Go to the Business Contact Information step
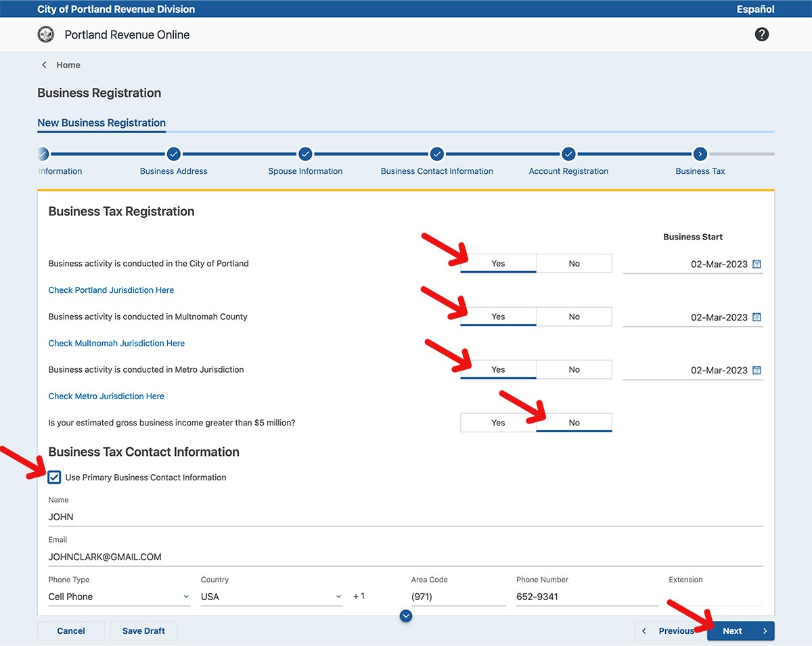This screenshot has height=646, width=812. 436,154
